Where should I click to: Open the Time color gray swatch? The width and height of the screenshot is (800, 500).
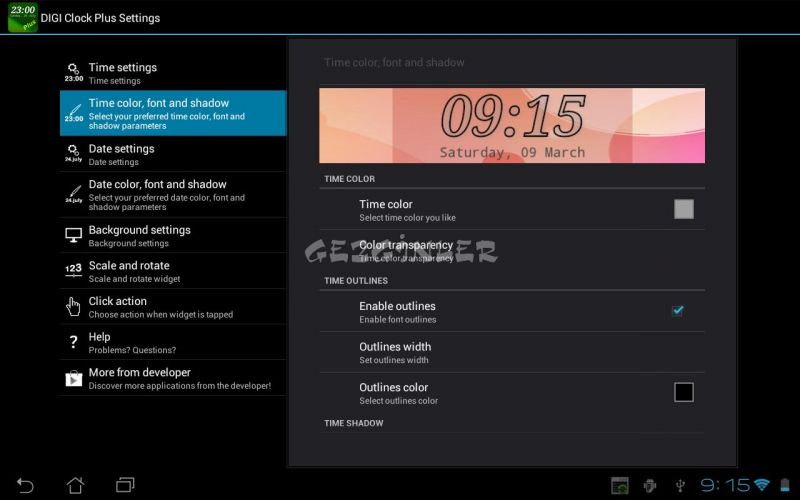(x=684, y=209)
